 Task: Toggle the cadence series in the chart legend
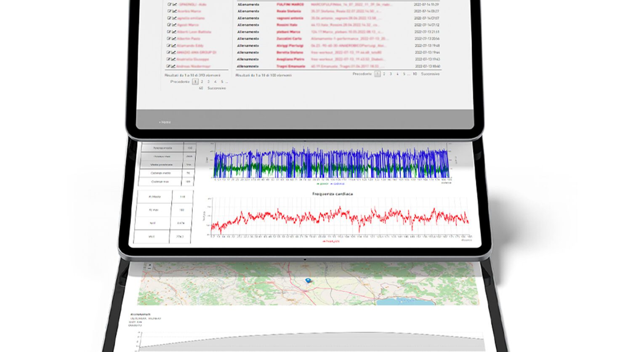click(x=338, y=184)
